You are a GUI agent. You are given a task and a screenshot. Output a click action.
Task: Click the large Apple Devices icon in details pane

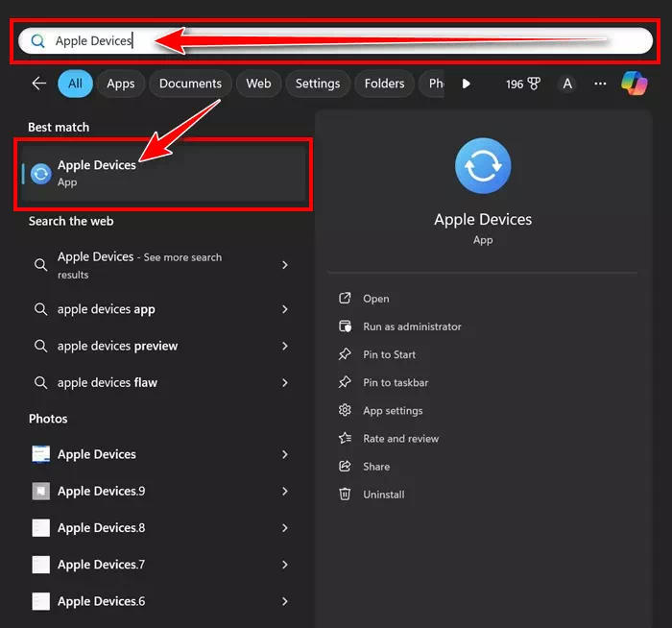[x=483, y=165]
